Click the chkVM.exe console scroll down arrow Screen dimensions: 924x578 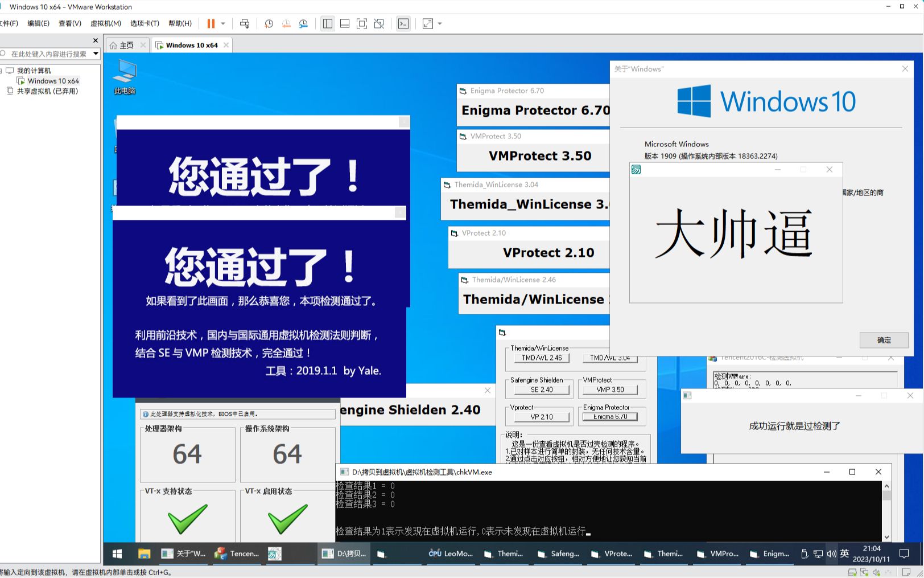886,536
